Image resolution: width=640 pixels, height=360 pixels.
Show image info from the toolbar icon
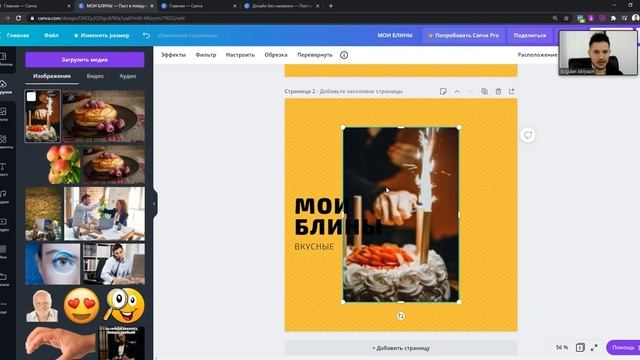(x=344, y=55)
